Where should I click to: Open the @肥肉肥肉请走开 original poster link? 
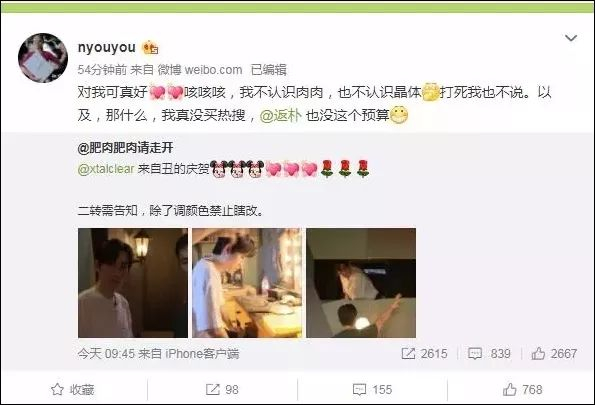[x=125, y=147]
